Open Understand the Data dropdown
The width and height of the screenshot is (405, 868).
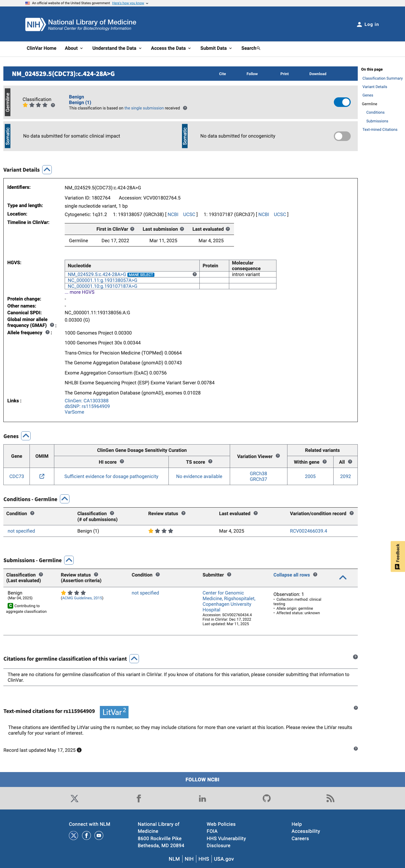click(x=117, y=48)
